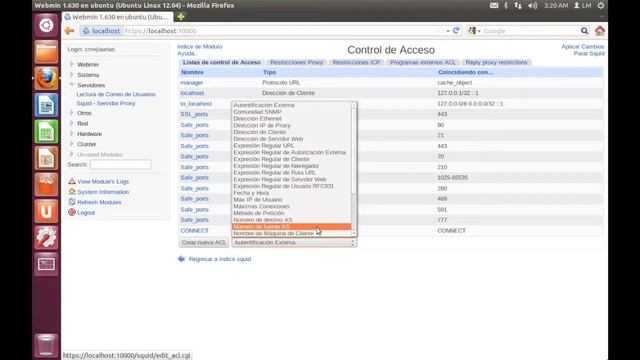Open mail indicator in top panel
The image size is (640, 360).
[x=494, y=5]
